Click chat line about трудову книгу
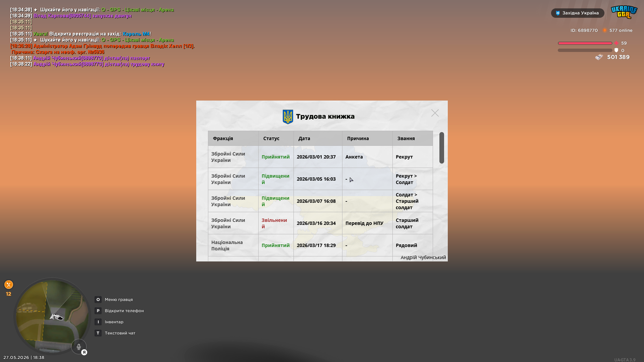Viewport: 644px width, 362px height. click(87, 64)
